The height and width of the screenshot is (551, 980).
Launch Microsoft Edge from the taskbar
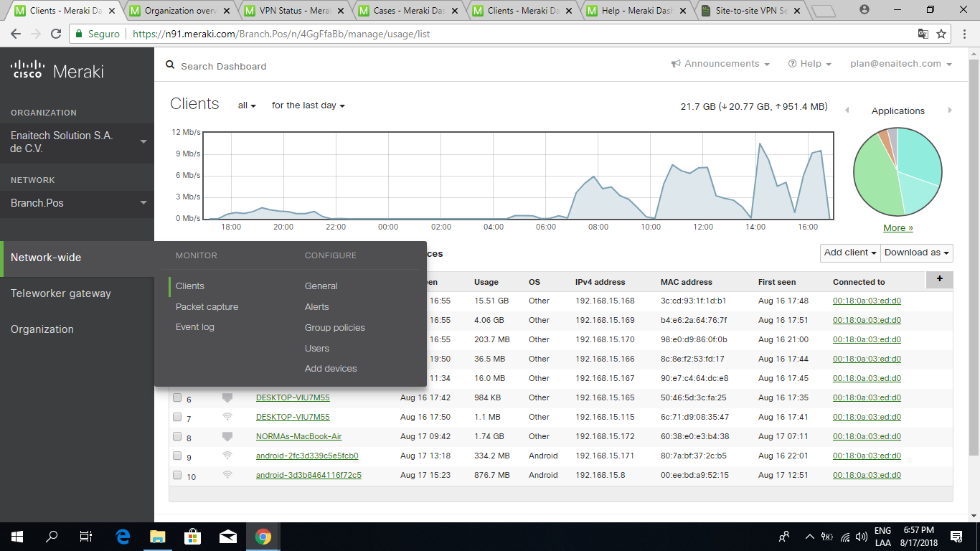(123, 537)
